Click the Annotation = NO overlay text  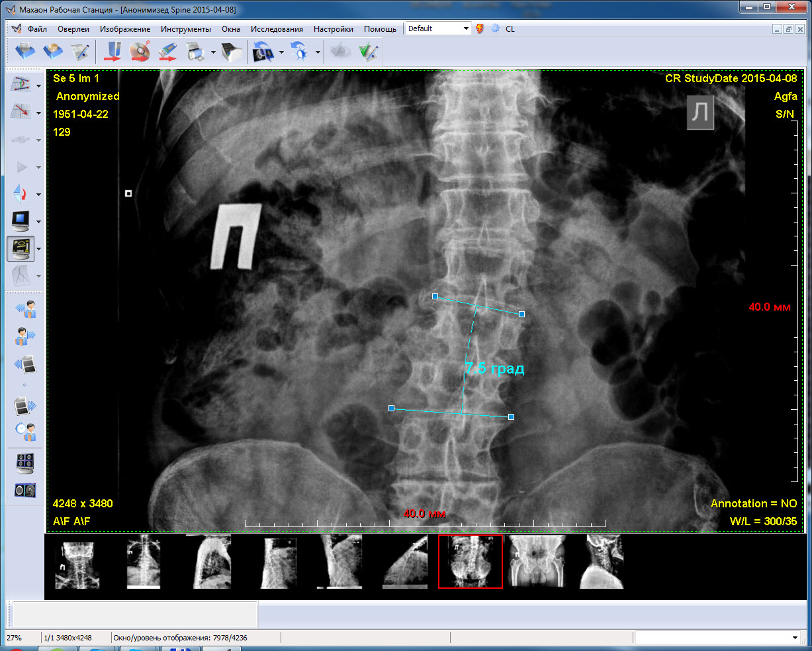[x=754, y=503]
